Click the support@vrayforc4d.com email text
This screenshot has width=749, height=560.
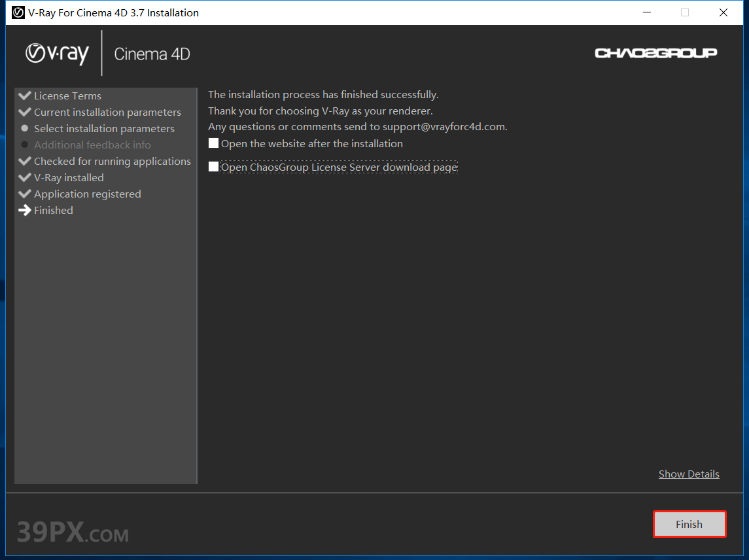pos(444,127)
